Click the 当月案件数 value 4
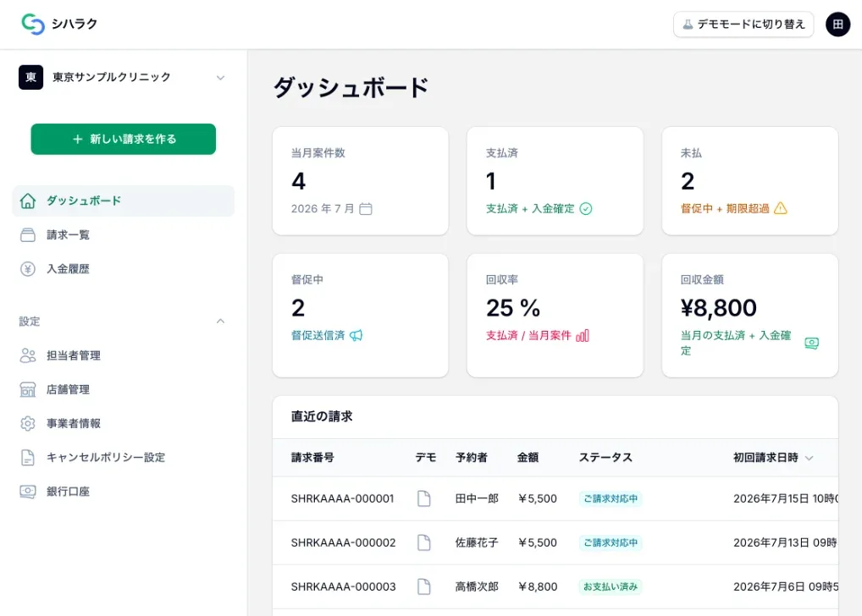 coord(298,181)
